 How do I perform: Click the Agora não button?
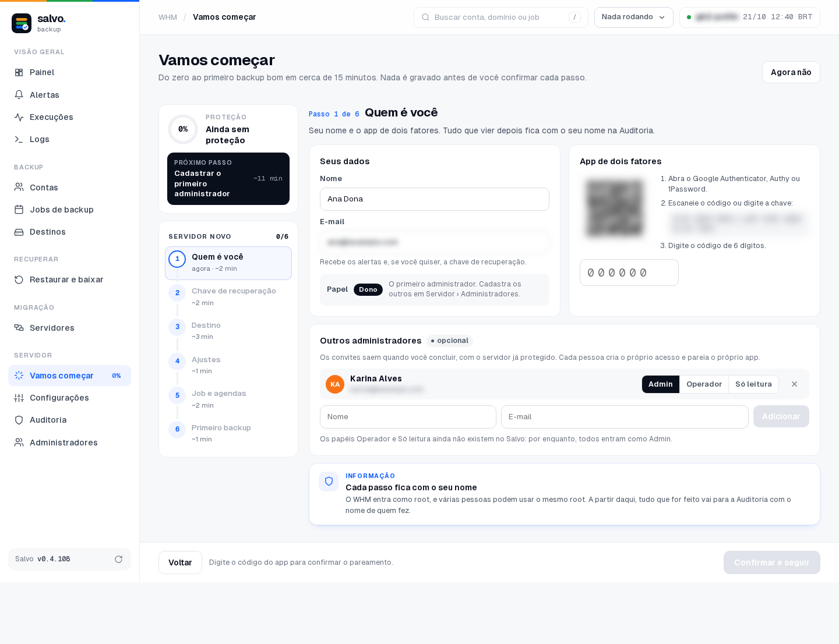pyautogui.click(x=791, y=72)
